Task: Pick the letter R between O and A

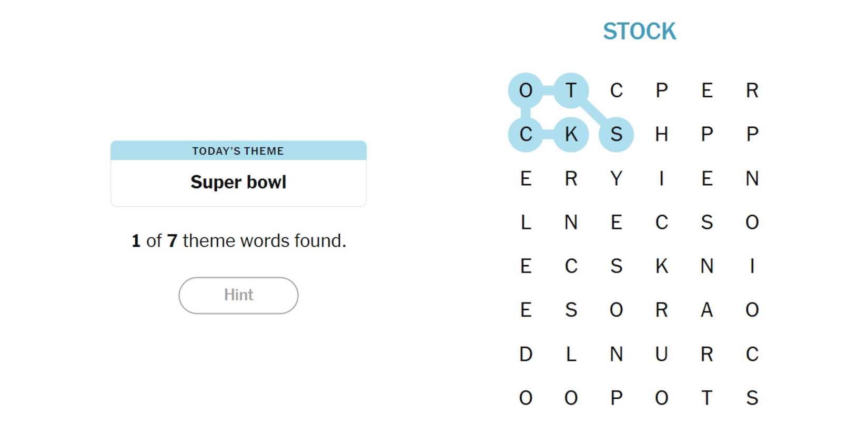Action: [x=661, y=310]
